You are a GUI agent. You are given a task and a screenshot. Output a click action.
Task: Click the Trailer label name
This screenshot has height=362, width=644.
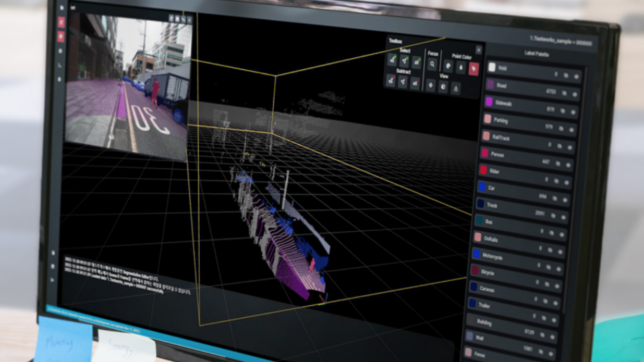(x=484, y=305)
